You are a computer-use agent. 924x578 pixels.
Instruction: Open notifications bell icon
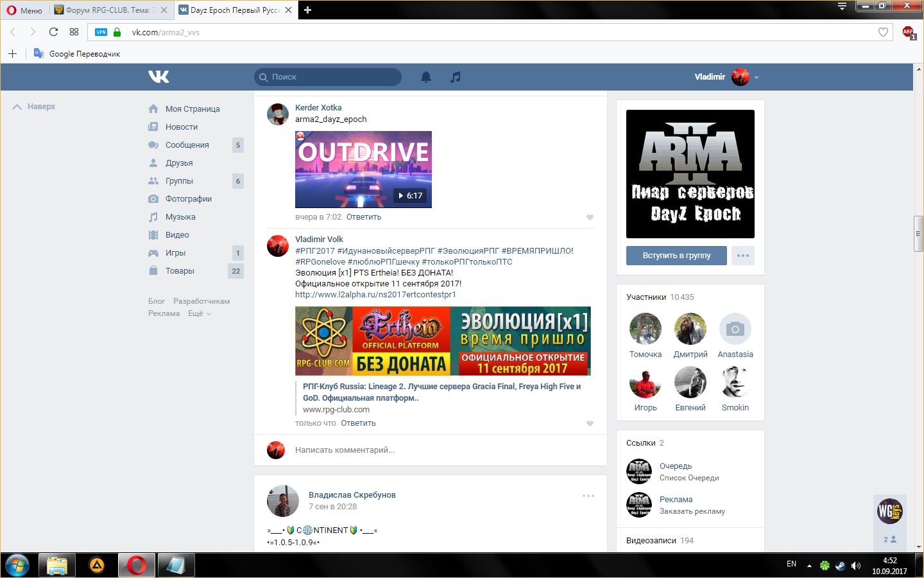(426, 77)
